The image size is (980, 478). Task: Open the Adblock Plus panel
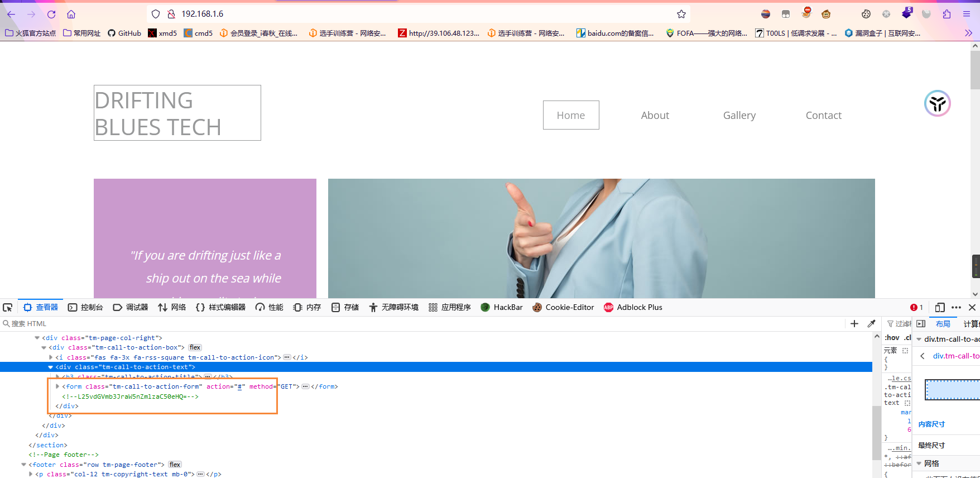[633, 307]
